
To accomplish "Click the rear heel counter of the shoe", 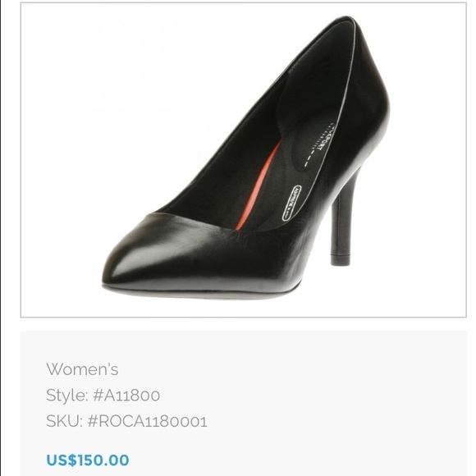I will 372,100.
